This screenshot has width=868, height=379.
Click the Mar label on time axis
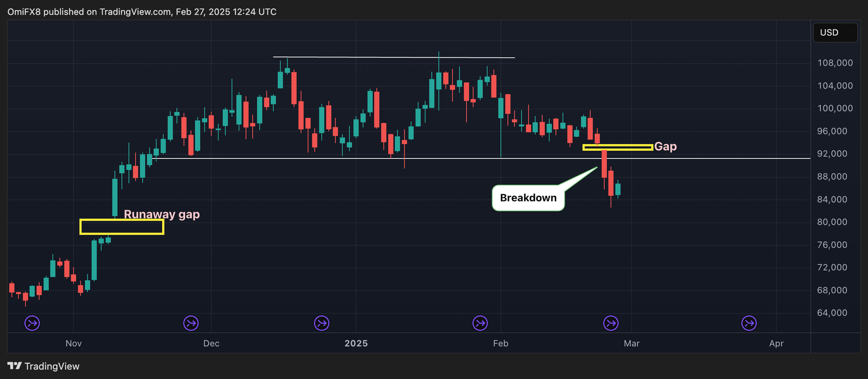pos(631,343)
